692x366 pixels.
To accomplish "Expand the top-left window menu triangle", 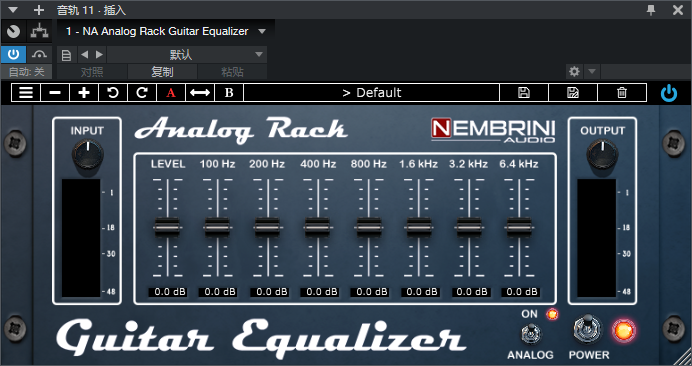I will coord(14,9).
